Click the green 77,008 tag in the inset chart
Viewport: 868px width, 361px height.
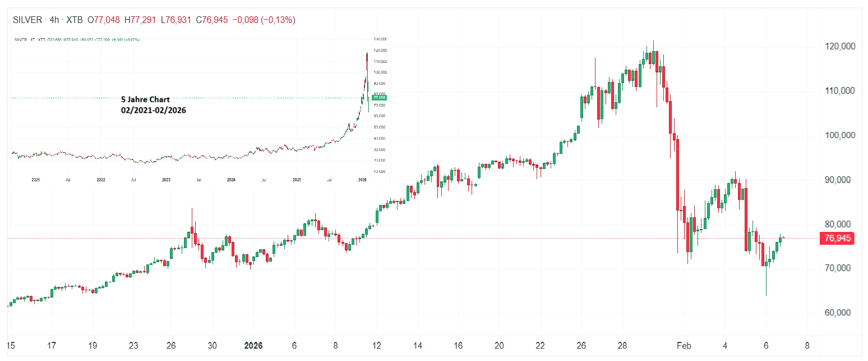(x=380, y=97)
